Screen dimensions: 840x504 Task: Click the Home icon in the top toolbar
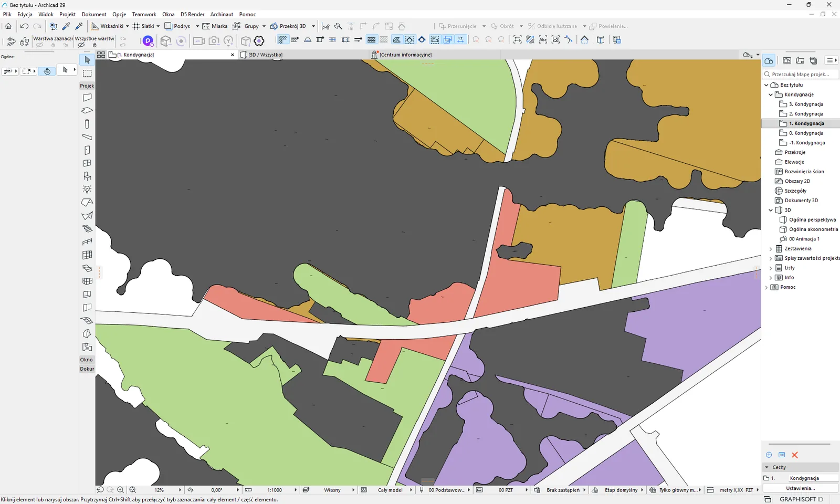tap(8, 26)
